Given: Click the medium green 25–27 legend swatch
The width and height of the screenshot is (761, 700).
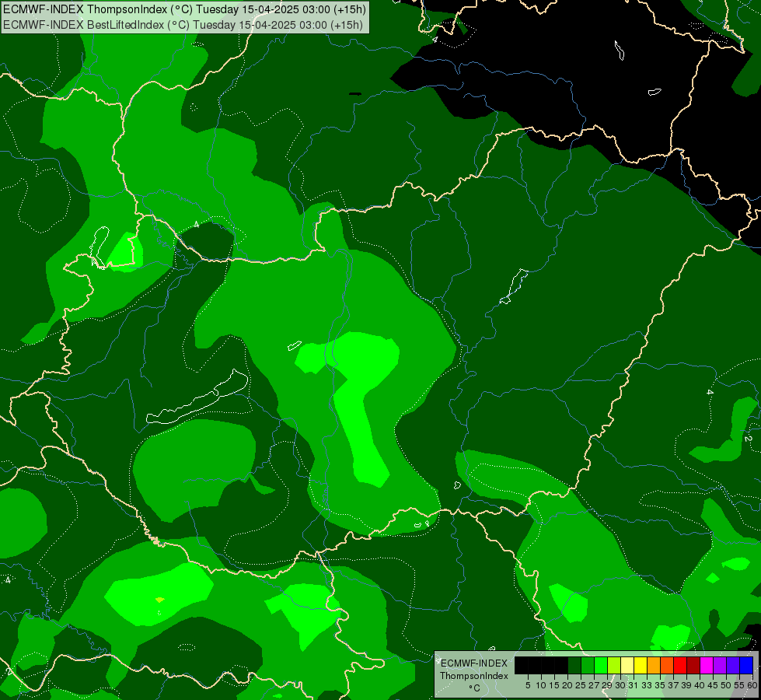Looking at the screenshot, I should (x=587, y=665).
